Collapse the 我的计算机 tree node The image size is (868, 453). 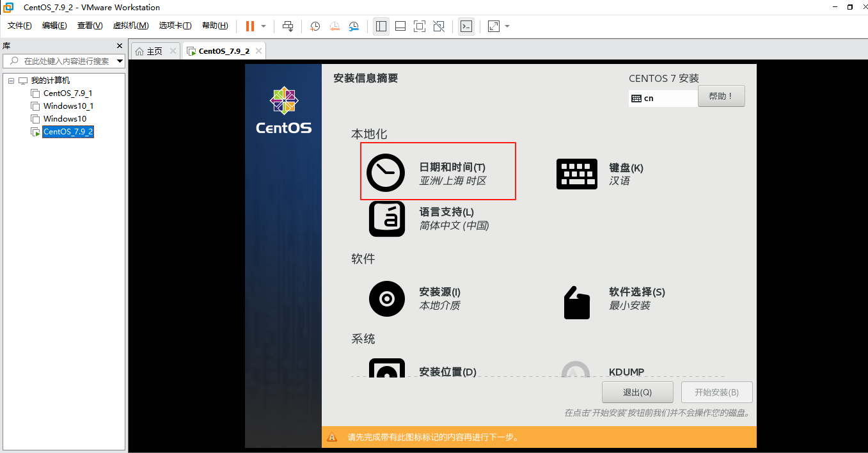[x=11, y=81]
